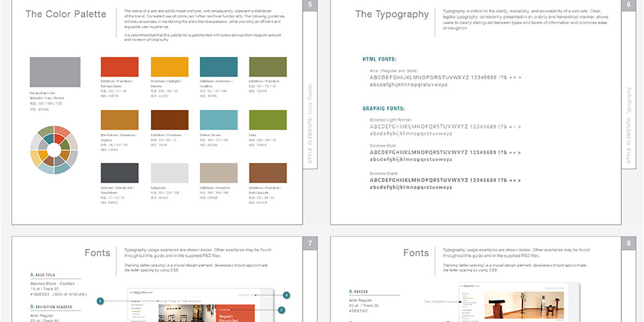
Task: Choose the yellow-orange highlight swatch
Action: [169, 67]
